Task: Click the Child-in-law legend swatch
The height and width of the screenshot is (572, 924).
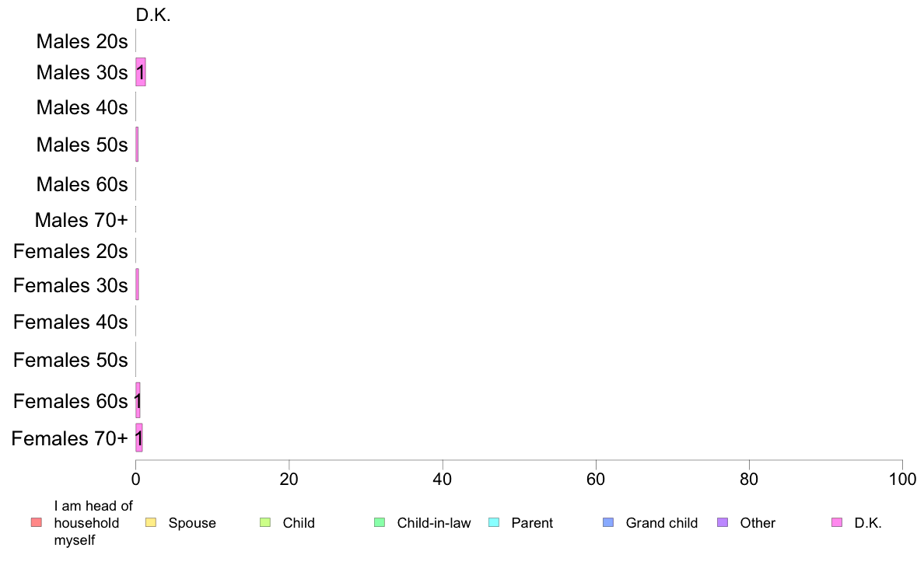Action: click(x=379, y=522)
